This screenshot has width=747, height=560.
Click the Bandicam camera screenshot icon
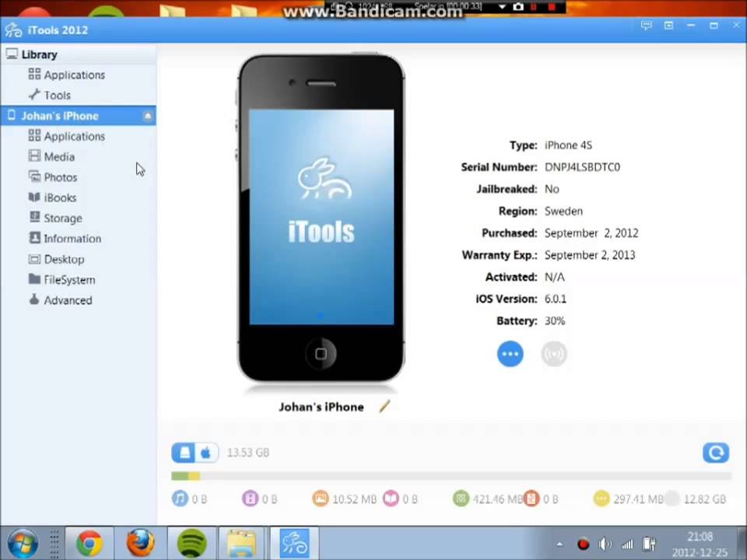[518, 7]
